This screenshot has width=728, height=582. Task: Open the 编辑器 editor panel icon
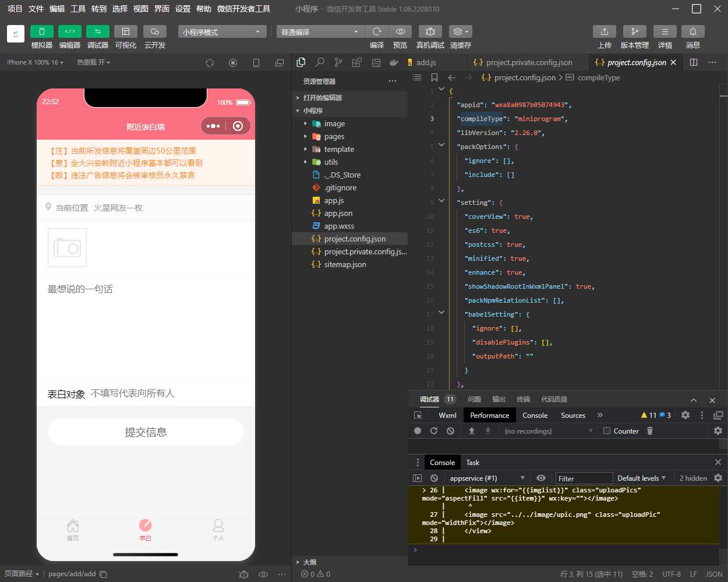pos(69,31)
